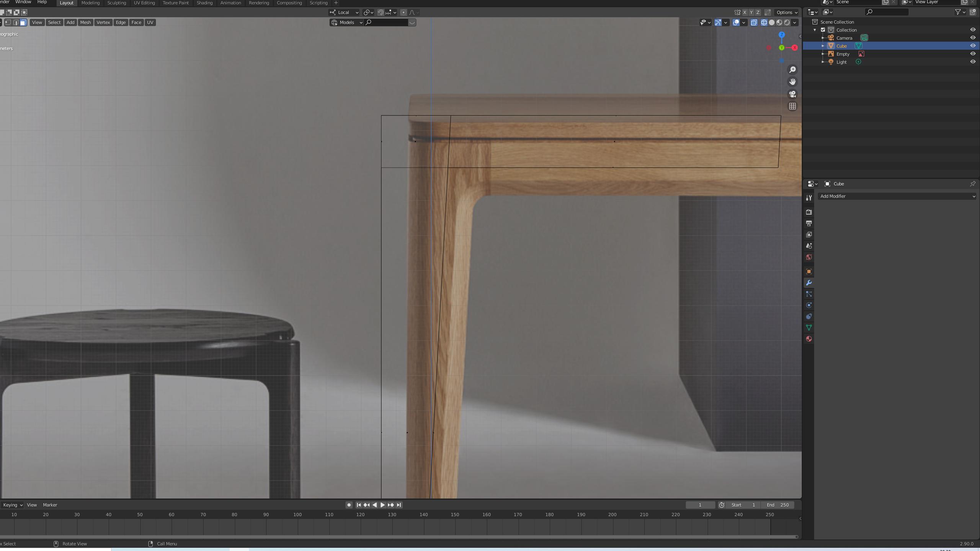This screenshot has height=551, width=980.
Task: Switch to material preview shading
Action: point(779,23)
